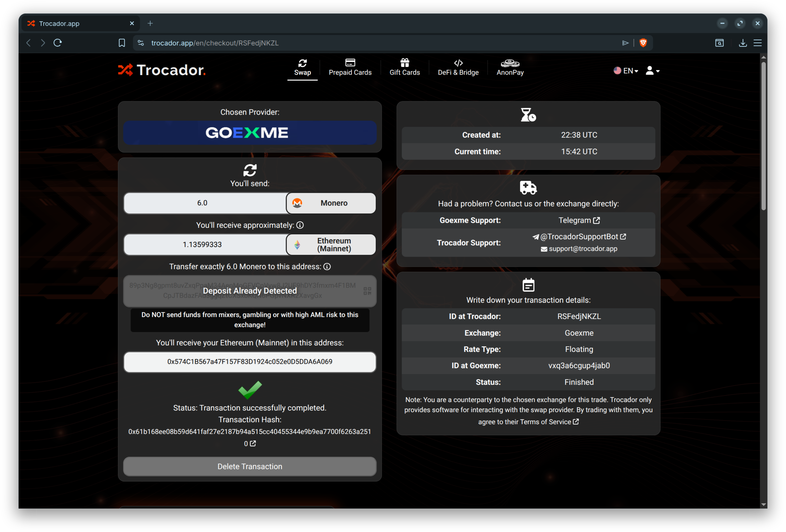Expand the EN language dropdown
Viewport: 786px width, 532px height.
click(x=626, y=71)
